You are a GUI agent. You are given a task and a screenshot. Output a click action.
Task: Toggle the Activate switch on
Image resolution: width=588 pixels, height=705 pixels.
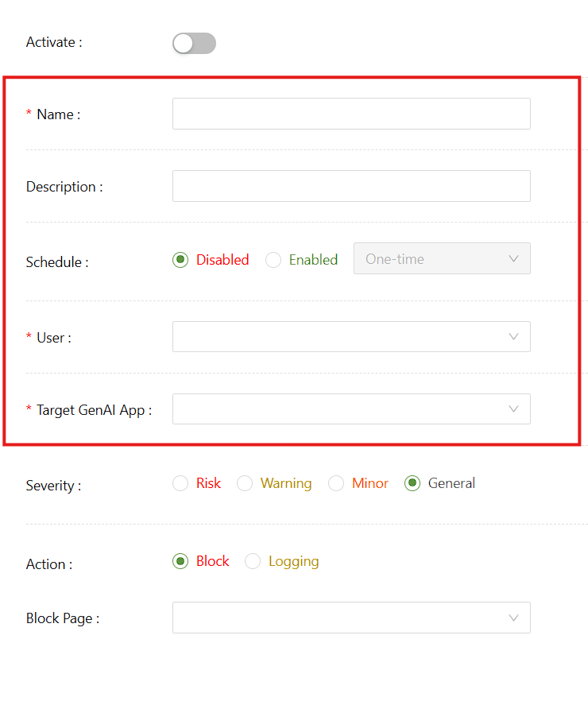(x=194, y=44)
